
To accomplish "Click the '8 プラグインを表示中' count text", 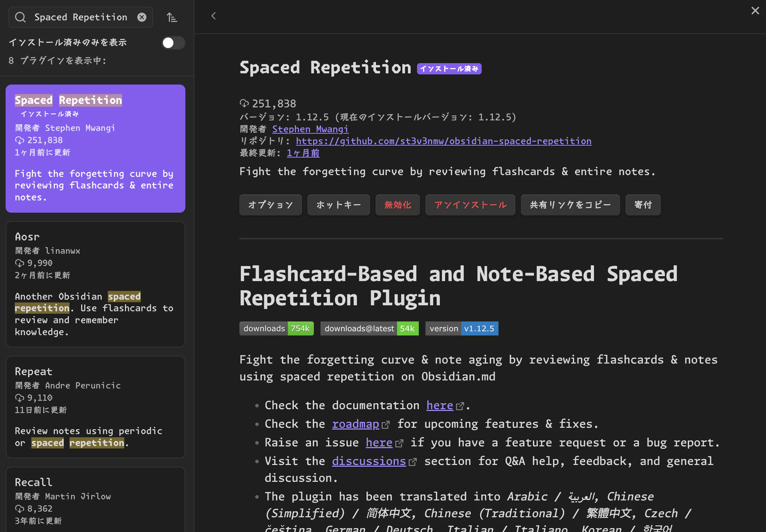I will click(58, 61).
